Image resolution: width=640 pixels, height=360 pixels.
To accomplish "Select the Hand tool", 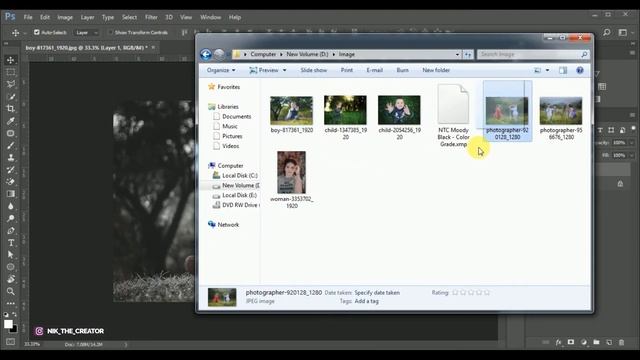I will coord(11,279).
